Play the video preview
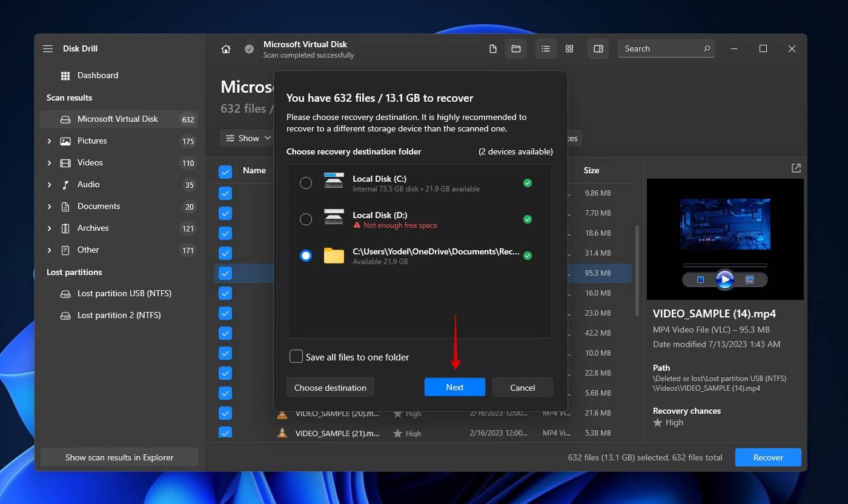The width and height of the screenshot is (848, 504). click(724, 279)
